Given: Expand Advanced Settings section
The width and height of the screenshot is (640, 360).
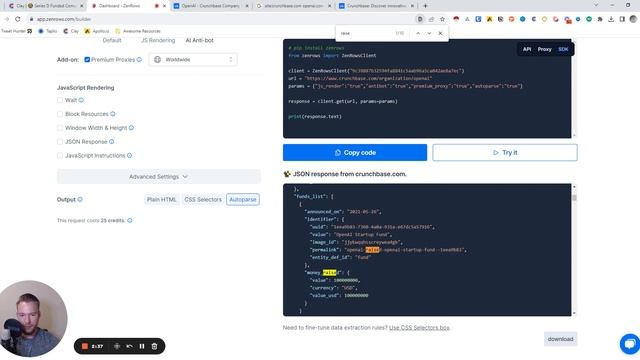Looking at the screenshot, I should [x=159, y=177].
